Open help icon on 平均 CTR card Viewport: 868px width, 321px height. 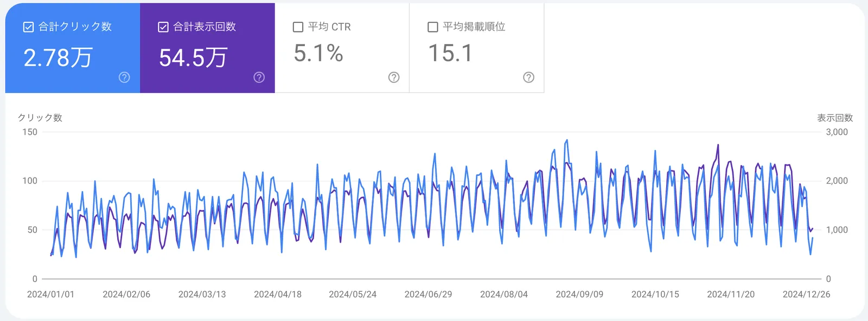[x=394, y=77]
